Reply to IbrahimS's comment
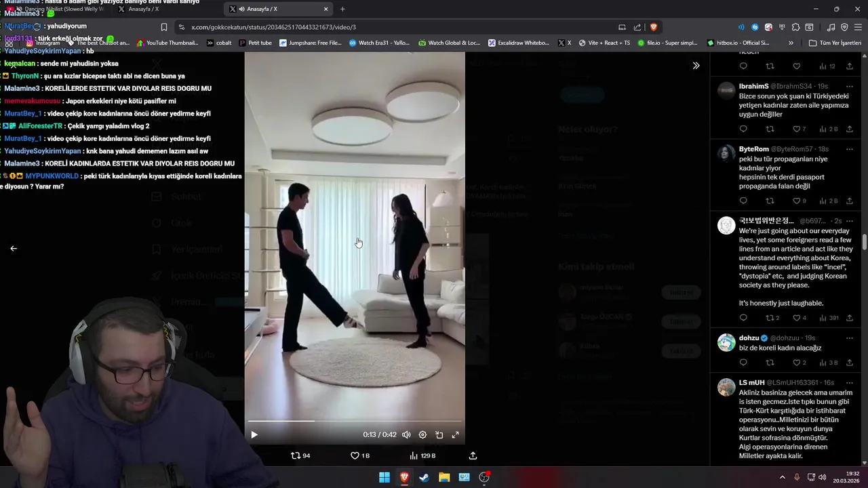The width and height of the screenshot is (868, 488). [743, 129]
